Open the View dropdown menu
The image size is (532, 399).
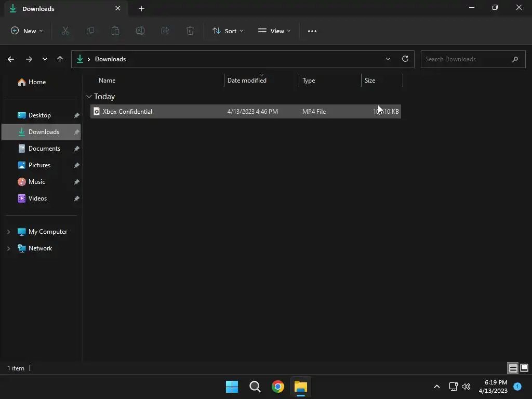click(x=274, y=31)
